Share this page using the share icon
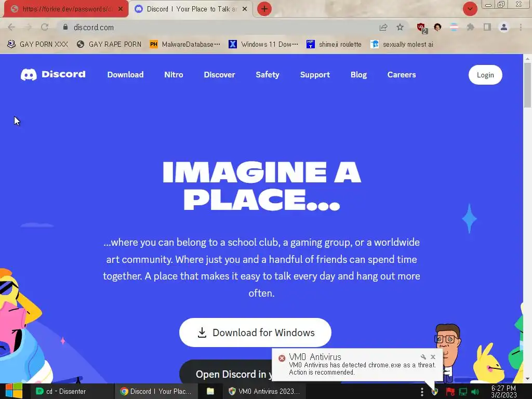The image size is (532, 399). point(383,27)
